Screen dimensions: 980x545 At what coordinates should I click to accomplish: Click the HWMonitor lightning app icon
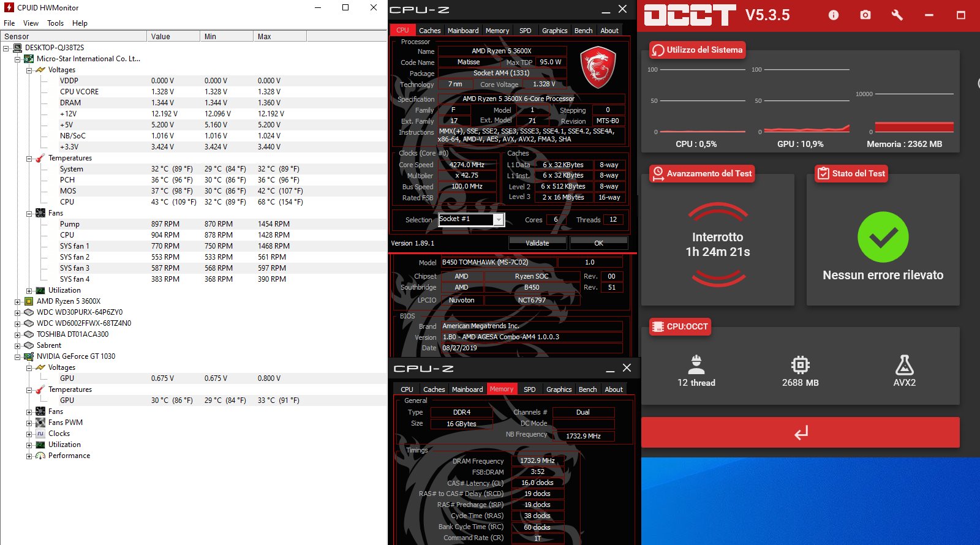point(9,7)
